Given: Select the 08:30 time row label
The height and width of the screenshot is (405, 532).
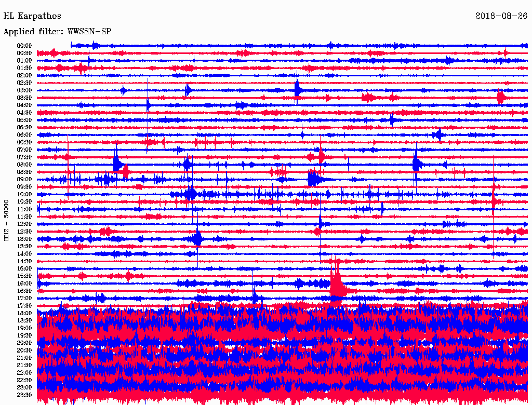Looking at the screenshot, I should pyautogui.click(x=24, y=172).
